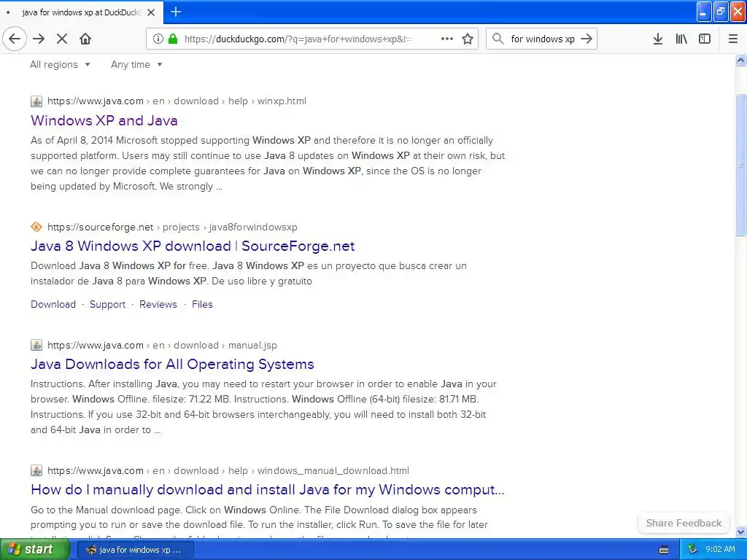Viewport: 747px width, 560px height.
Task: Expand the Any time filter dropdown
Action: point(136,64)
